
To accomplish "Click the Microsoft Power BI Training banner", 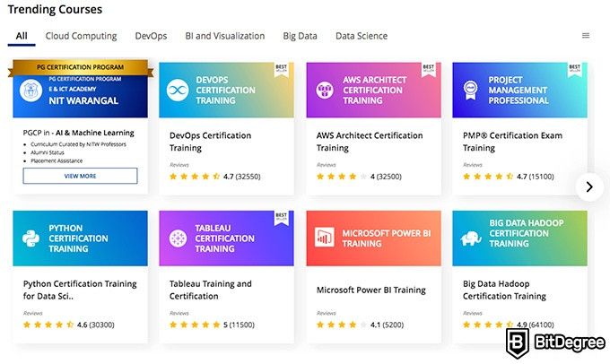I will [373, 238].
